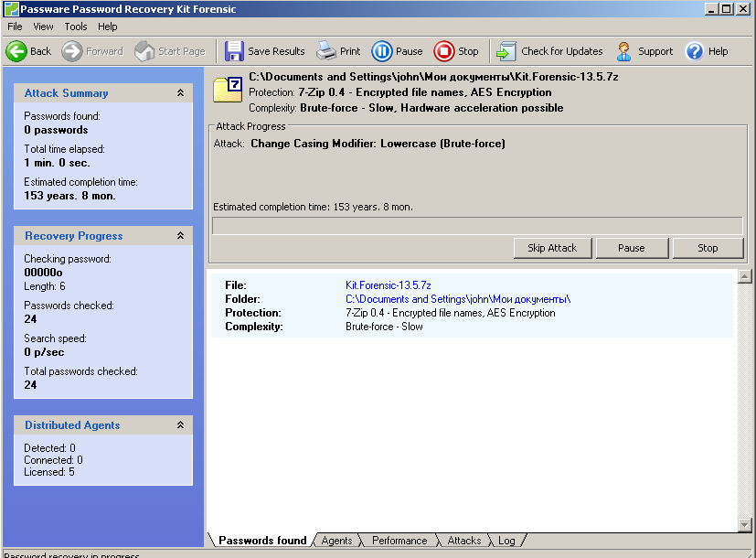Open the Start Page house icon
The image size is (756, 558).
coord(144,51)
